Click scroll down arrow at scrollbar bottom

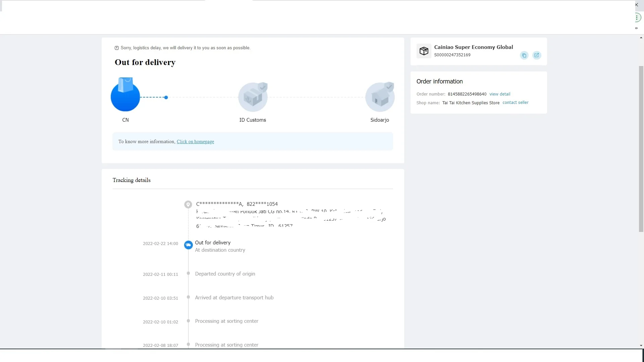coord(641,346)
